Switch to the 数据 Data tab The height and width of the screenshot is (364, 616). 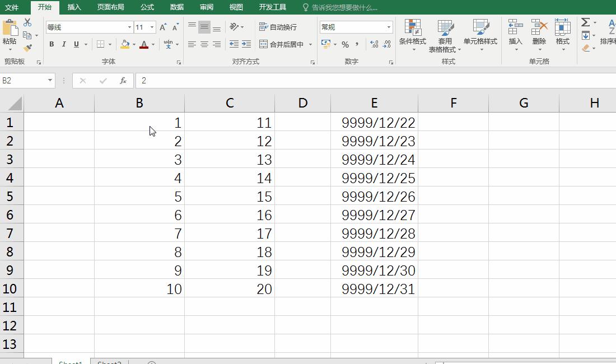[177, 7]
